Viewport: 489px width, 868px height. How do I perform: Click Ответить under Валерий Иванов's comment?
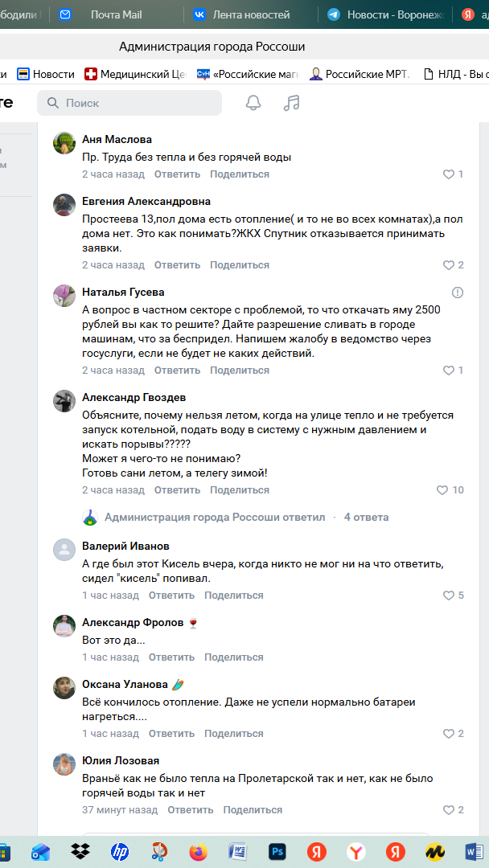pos(171,596)
